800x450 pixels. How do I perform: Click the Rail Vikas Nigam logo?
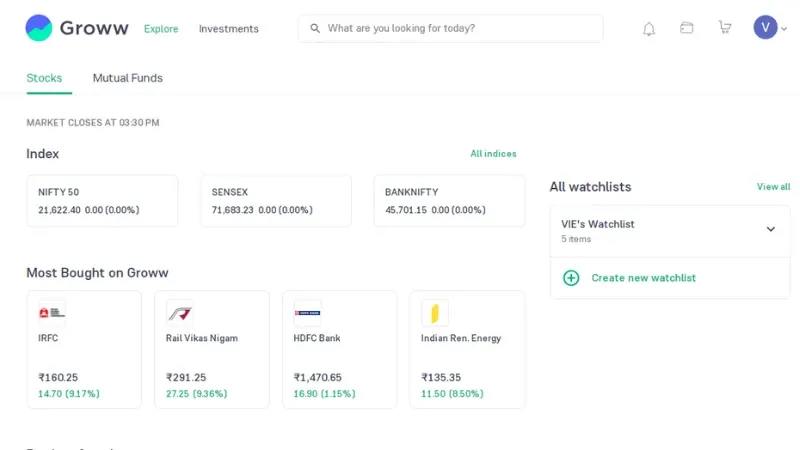coord(180,313)
